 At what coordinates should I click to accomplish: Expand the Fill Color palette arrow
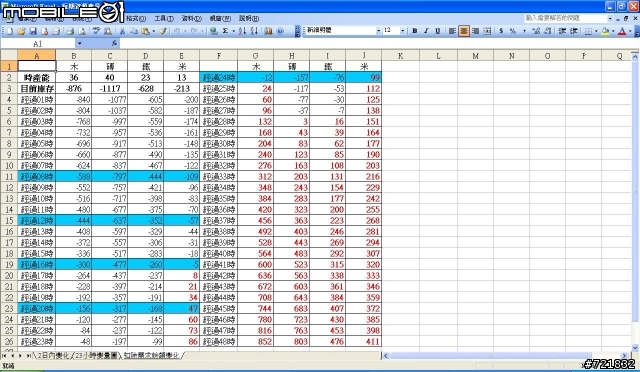613,31
